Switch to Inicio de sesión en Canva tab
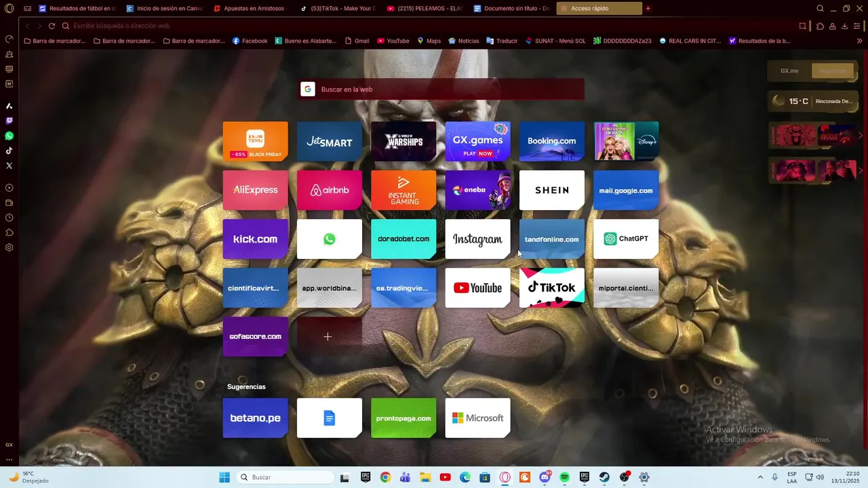The height and width of the screenshot is (488, 868). (165, 9)
